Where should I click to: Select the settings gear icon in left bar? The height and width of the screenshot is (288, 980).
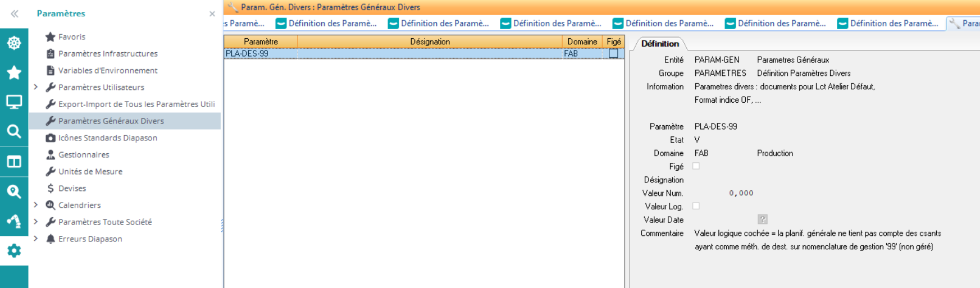[x=14, y=250]
